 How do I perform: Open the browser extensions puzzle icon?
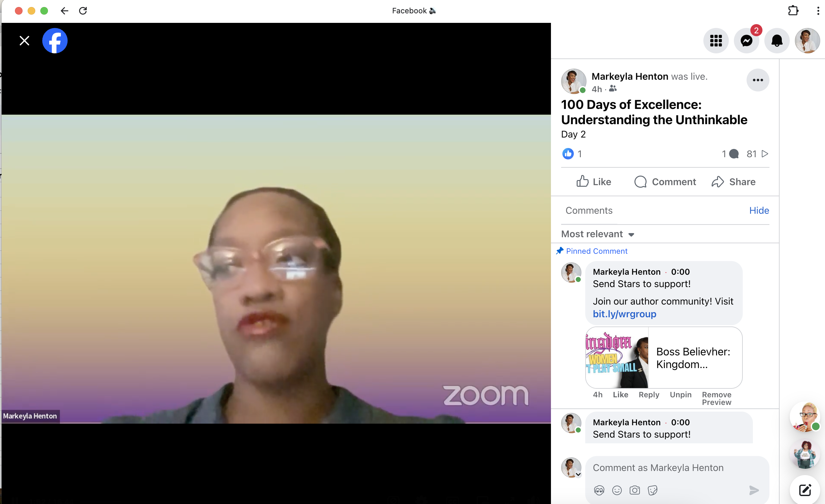pos(793,11)
